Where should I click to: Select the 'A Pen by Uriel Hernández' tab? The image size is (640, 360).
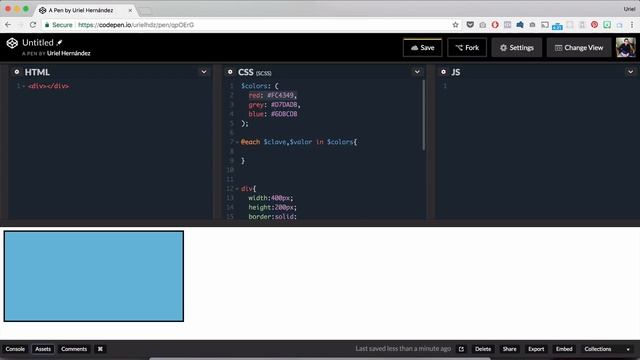[x=84, y=10]
